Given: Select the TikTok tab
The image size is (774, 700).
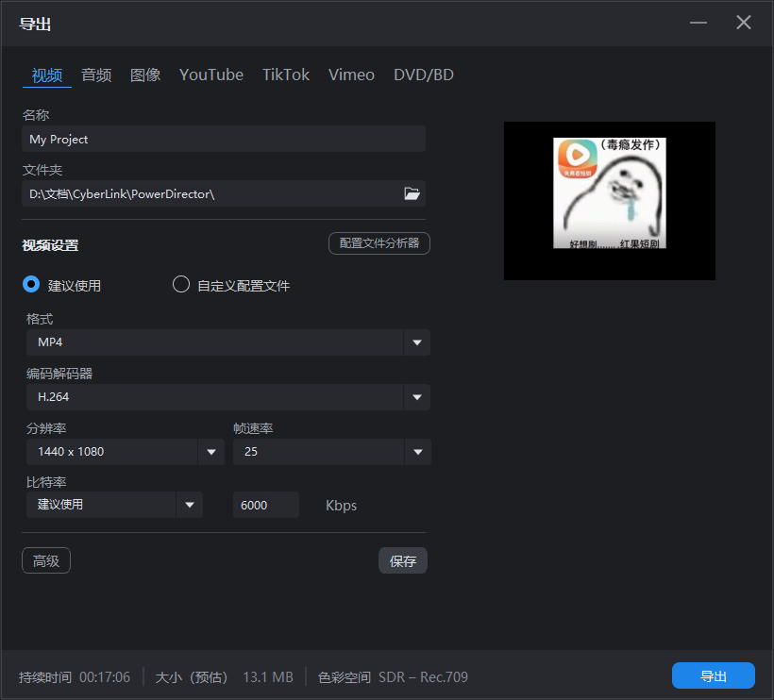Looking at the screenshot, I should click(x=286, y=75).
